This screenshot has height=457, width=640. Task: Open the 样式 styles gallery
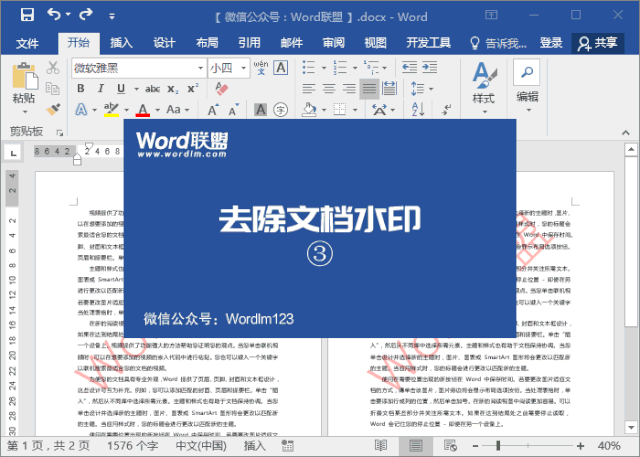pos(484,87)
